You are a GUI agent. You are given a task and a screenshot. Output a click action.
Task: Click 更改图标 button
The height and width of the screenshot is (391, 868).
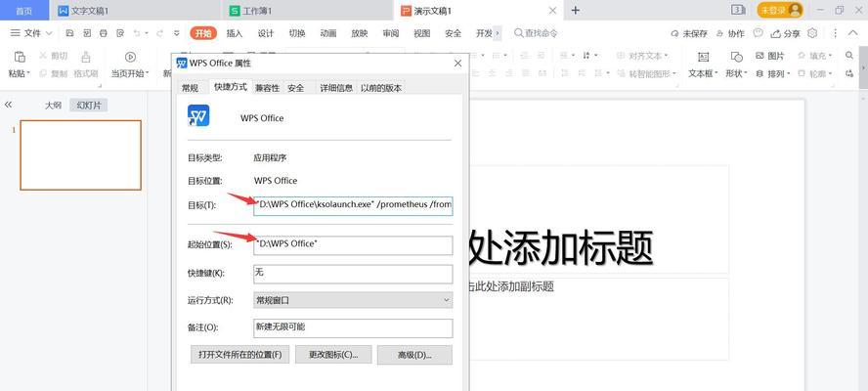coord(333,355)
